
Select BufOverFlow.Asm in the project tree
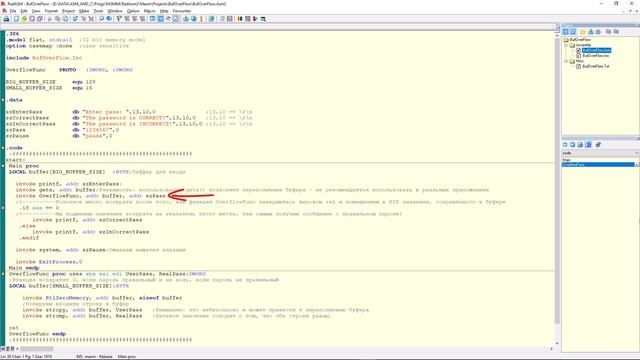(x=596, y=50)
